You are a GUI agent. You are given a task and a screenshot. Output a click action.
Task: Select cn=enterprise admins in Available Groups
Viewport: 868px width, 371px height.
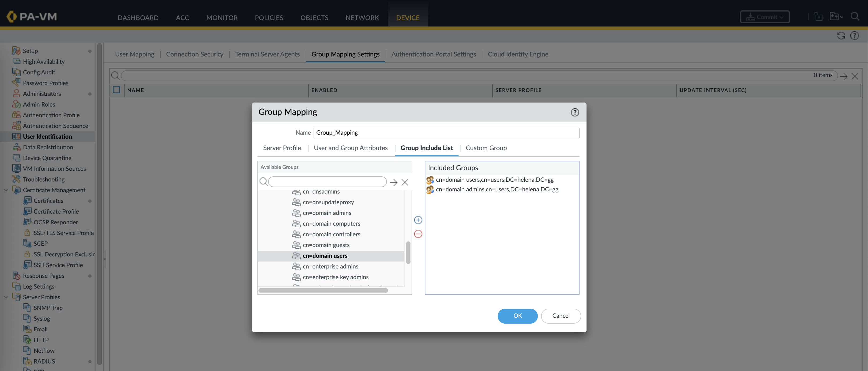[x=330, y=266]
